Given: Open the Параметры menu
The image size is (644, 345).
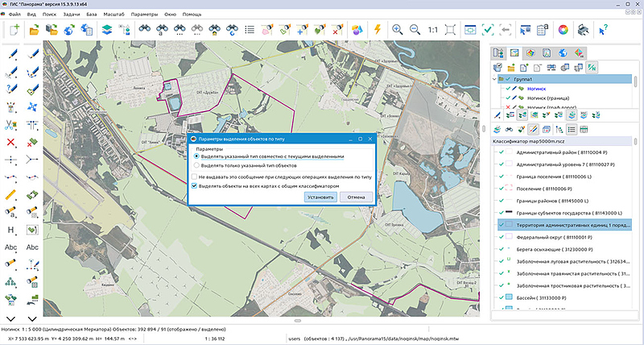Looking at the screenshot, I should [145, 15].
